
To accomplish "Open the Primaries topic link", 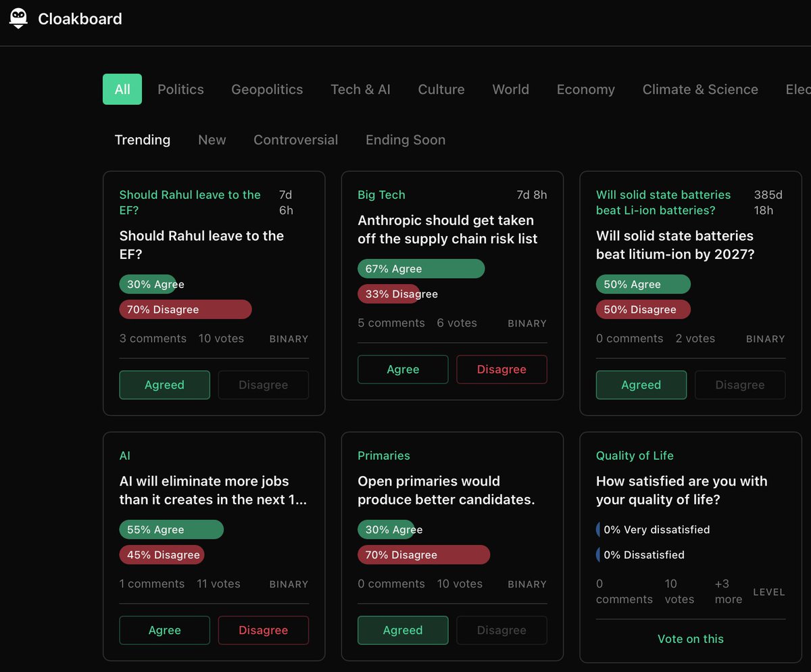I will [384, 456].
